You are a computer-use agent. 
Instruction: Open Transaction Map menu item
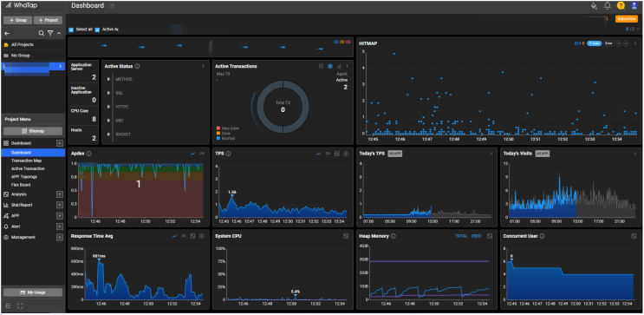26,161
